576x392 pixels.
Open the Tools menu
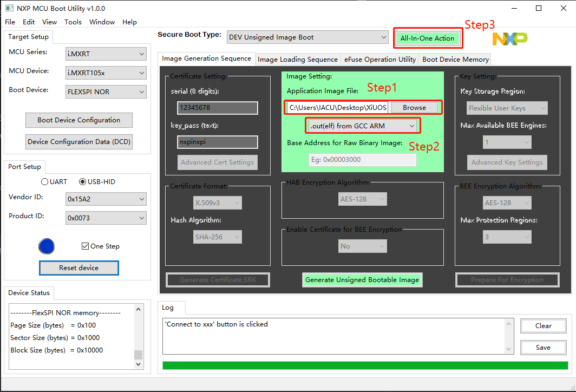(73, 22)
